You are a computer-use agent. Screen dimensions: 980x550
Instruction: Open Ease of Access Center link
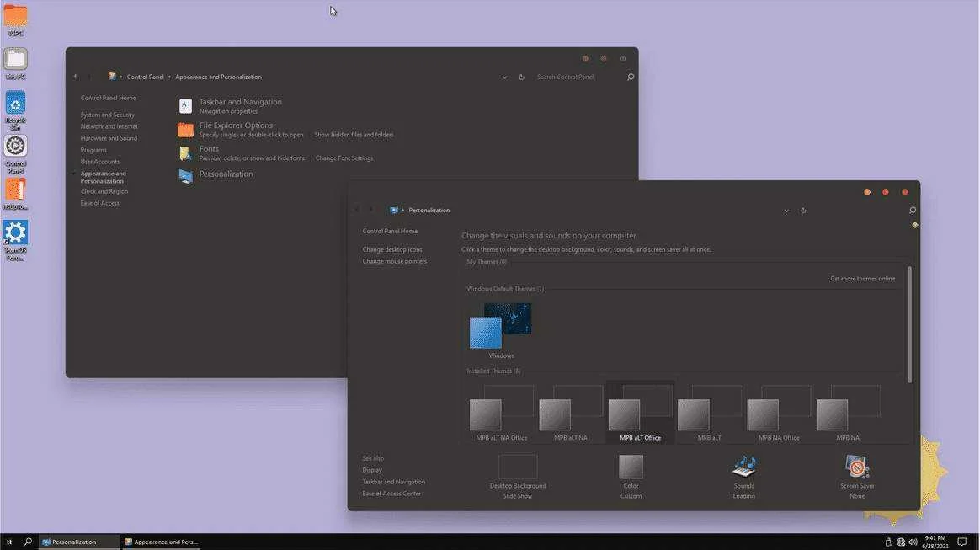point(391,494)
